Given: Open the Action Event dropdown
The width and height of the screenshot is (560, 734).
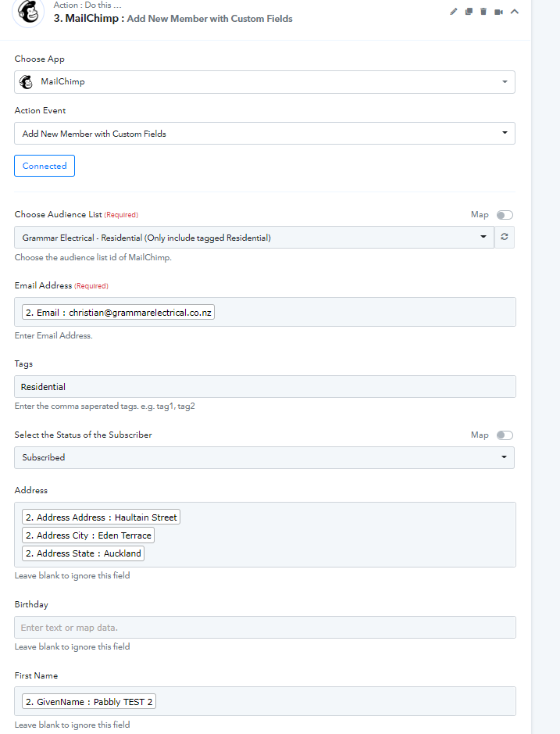Looking at the screenshot, I should click(x=265, y=134).
